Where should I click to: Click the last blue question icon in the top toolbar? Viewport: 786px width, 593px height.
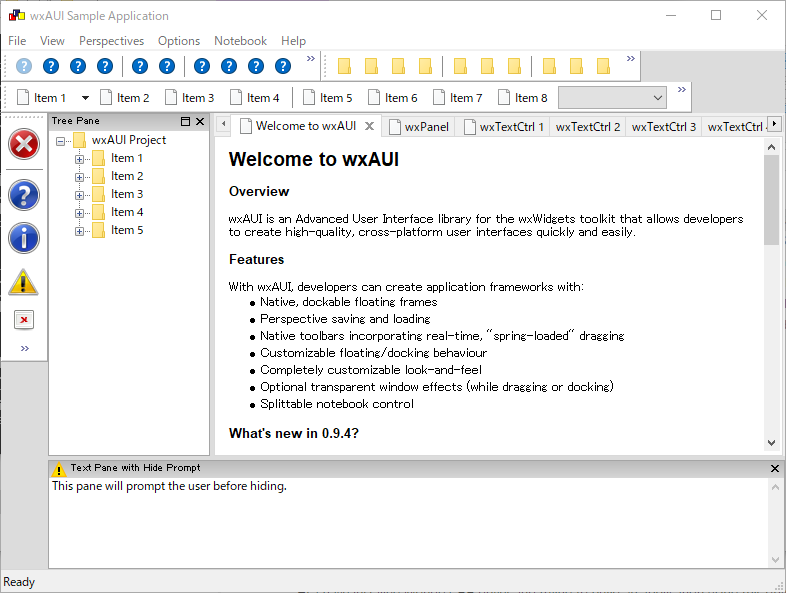[x=283, y=66]
